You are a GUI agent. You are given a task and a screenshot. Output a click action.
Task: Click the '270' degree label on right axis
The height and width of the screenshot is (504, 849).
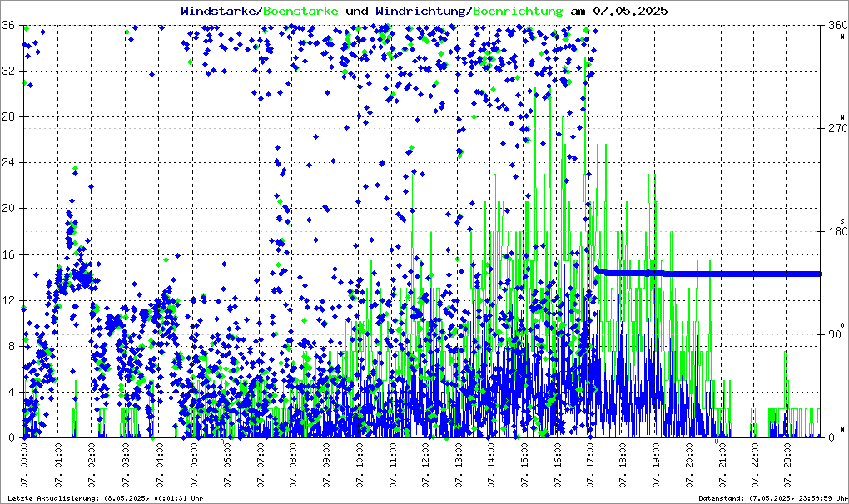(x=834, y=129)
